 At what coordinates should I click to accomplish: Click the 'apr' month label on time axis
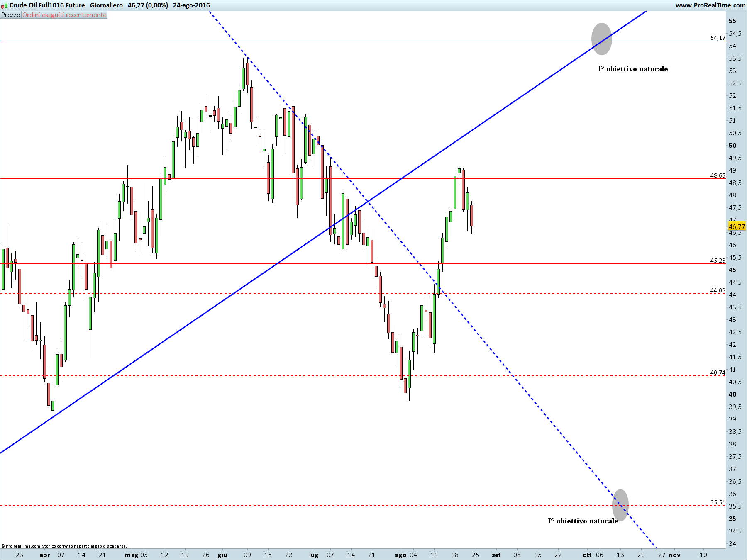click(44, 555)
